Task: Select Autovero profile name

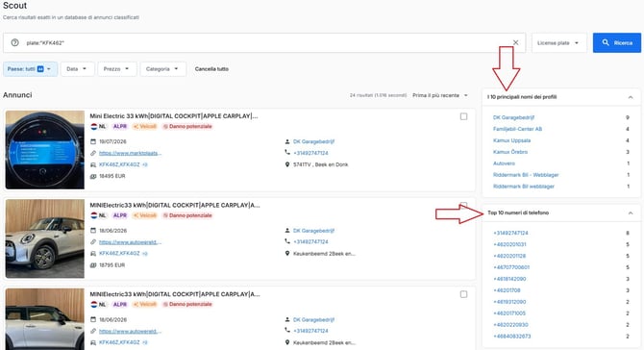Action: point(504,163)
